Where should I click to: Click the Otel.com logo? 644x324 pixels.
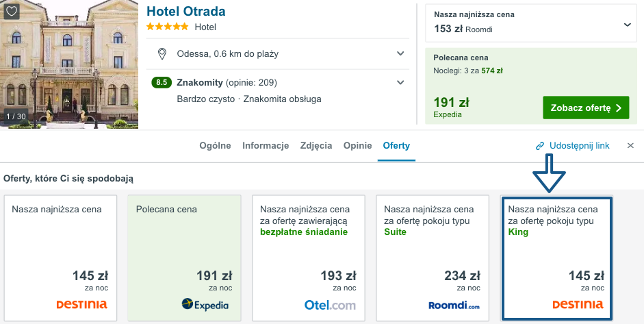click(330, 305)
